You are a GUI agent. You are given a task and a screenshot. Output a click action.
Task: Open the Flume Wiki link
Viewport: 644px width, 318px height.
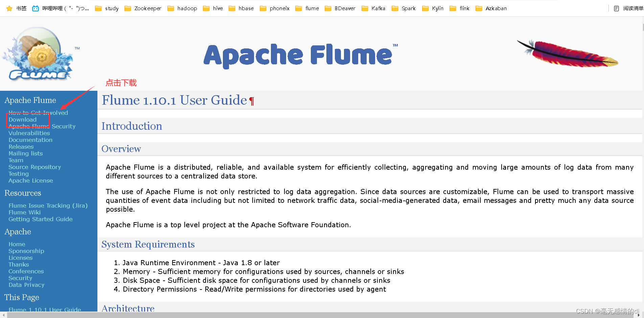24,212
